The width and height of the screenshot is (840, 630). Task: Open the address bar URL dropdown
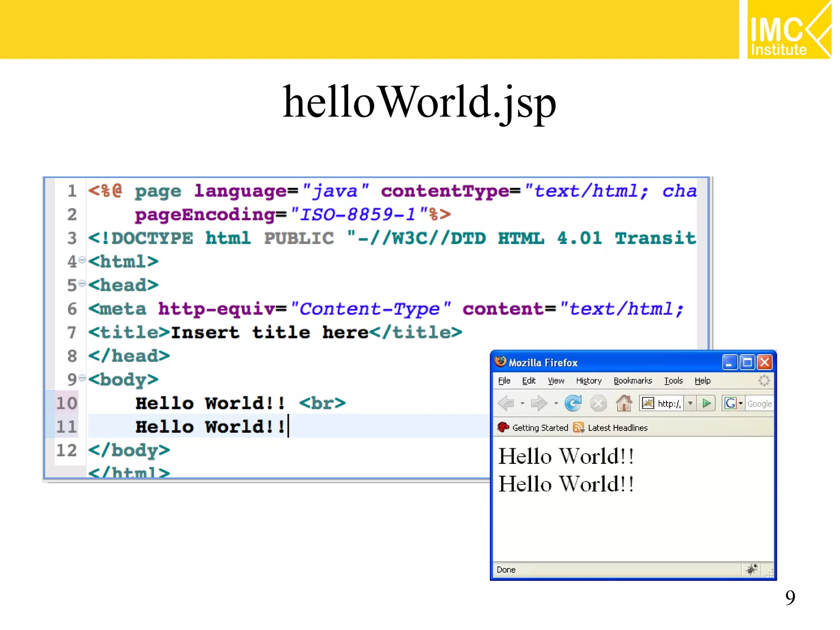click(690, 403)
